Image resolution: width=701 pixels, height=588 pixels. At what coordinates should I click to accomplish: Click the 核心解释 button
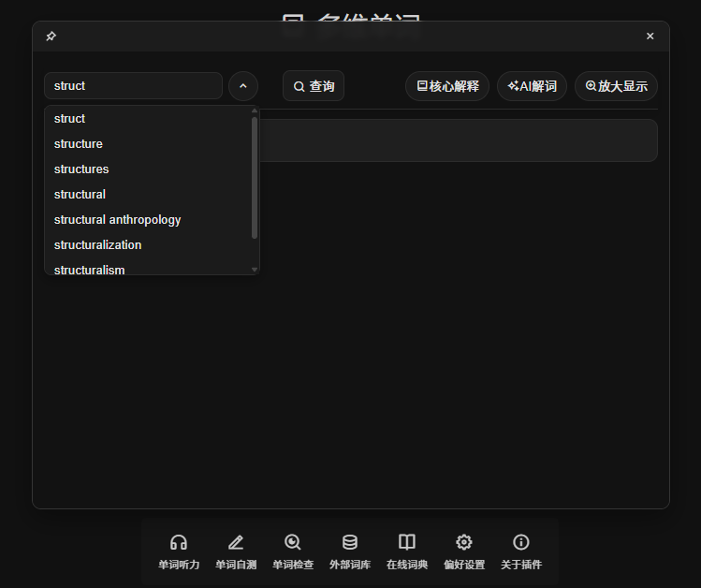pos(447,86)
